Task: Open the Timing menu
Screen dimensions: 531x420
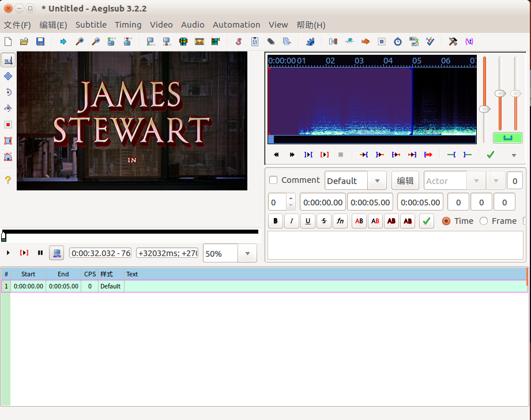Action: (128, 25)
